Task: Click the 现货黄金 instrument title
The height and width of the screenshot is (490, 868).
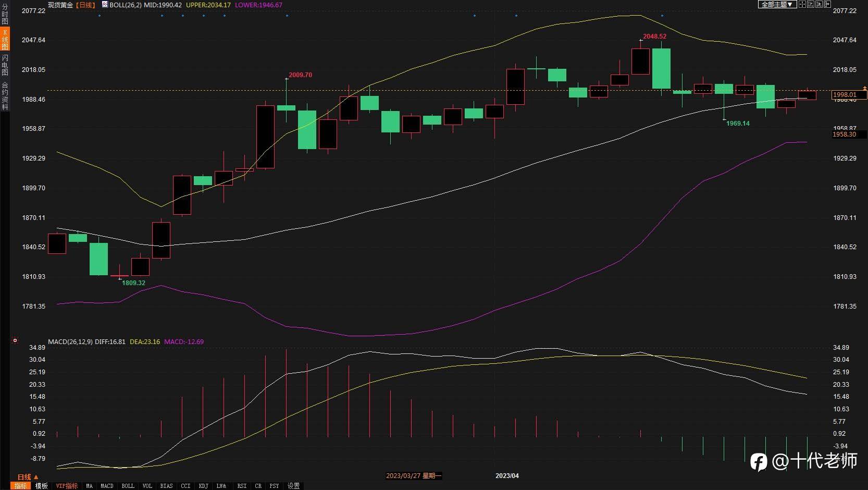Action: 60,5
